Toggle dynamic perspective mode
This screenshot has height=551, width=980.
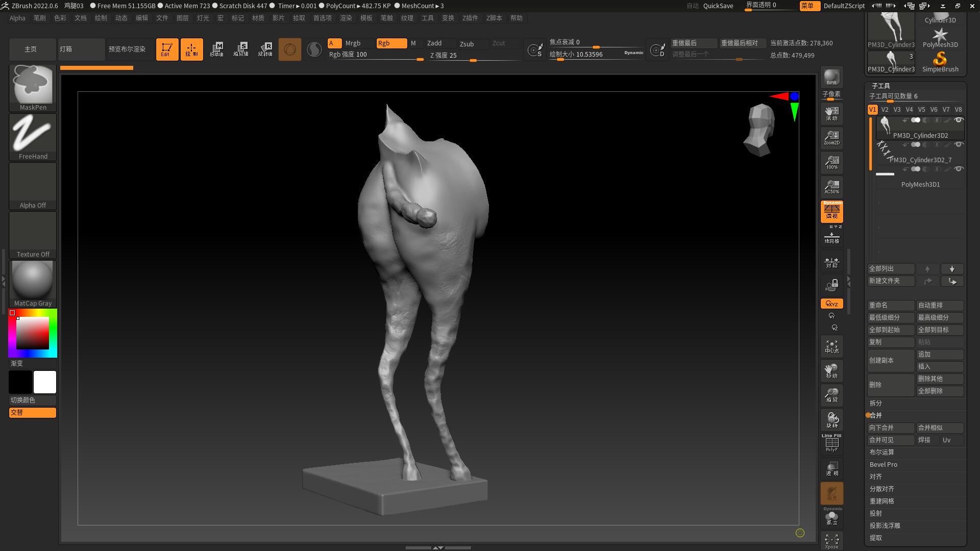click(831, 212)
